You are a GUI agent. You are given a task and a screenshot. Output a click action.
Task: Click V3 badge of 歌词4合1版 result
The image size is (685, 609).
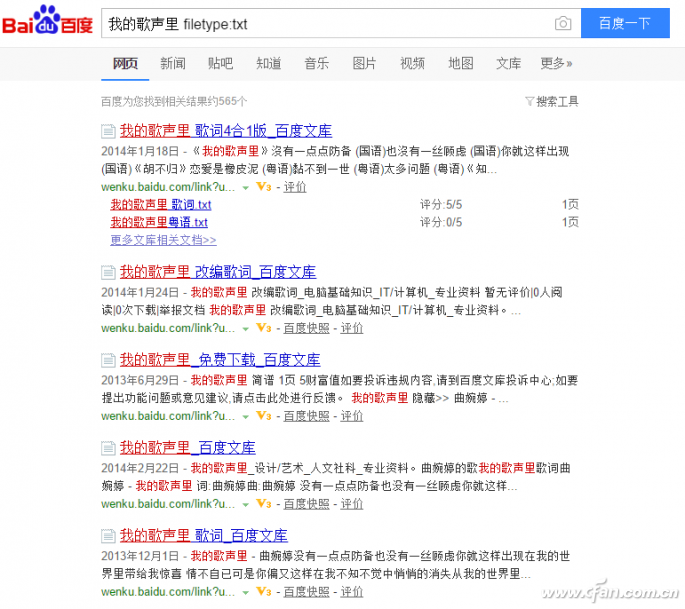264,187
